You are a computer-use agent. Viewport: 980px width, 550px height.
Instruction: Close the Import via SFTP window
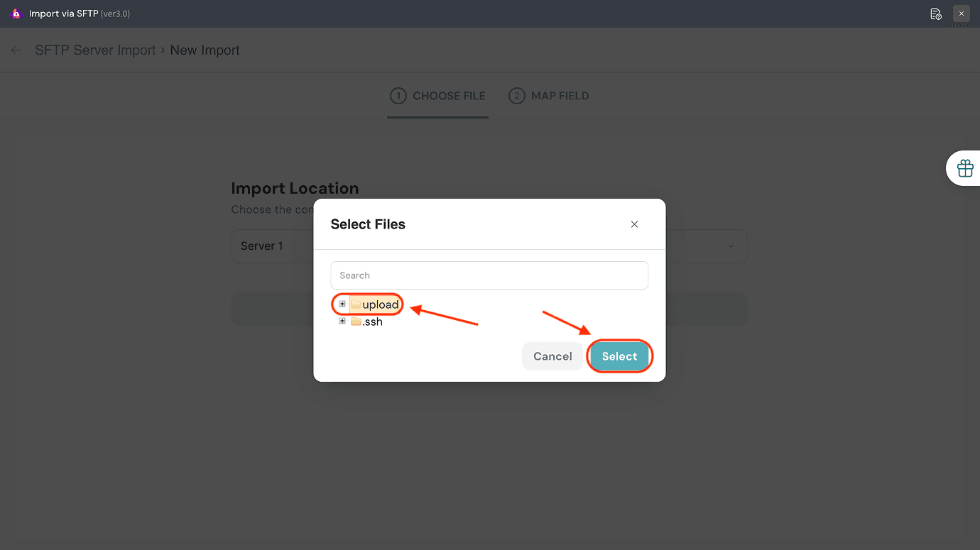(962, 13)
